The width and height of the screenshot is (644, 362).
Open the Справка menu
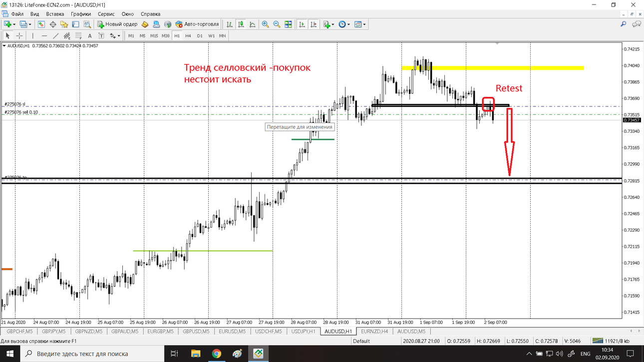(150, 14)
